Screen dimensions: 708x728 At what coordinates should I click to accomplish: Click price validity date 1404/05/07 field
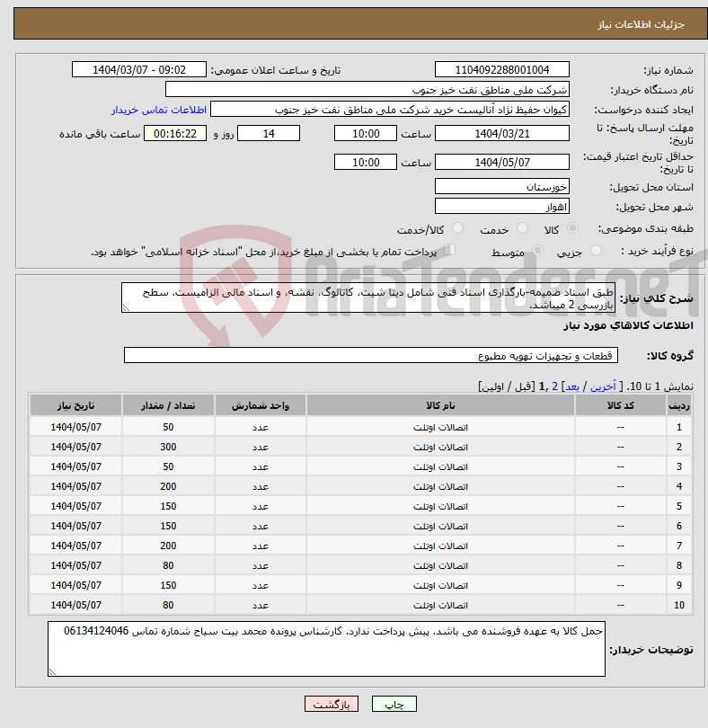point(502,162)
